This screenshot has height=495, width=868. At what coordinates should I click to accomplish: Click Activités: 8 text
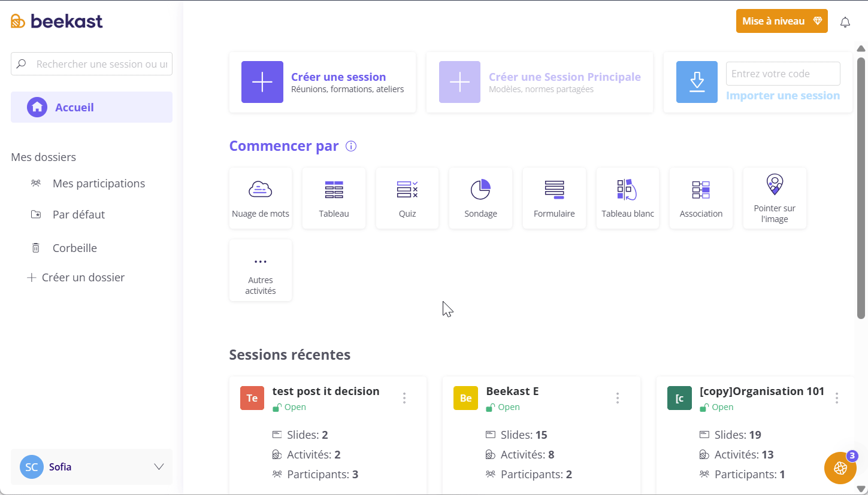click(527, 454)
